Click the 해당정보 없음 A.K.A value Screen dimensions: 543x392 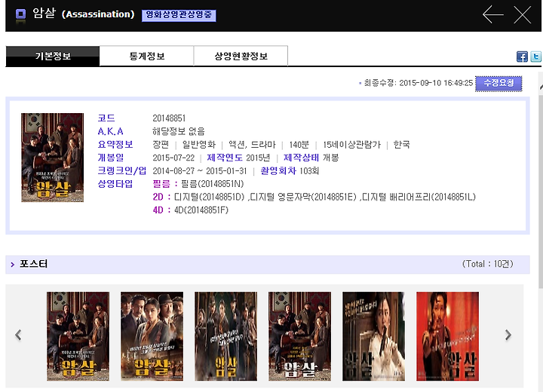(x=179, y=132)
